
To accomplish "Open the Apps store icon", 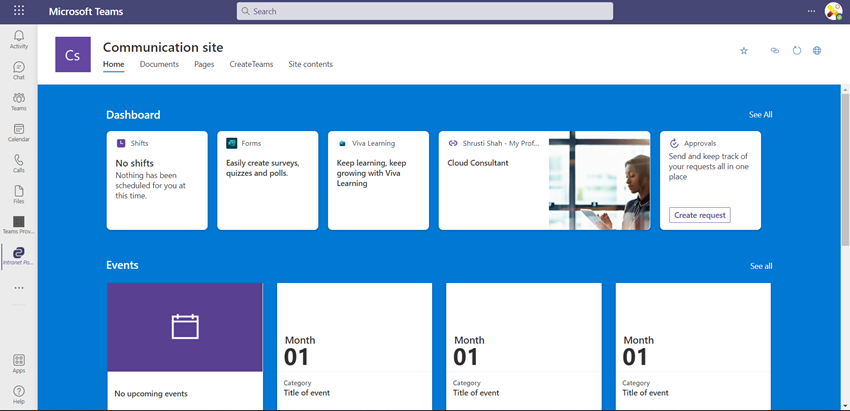I will click(19, 364).
